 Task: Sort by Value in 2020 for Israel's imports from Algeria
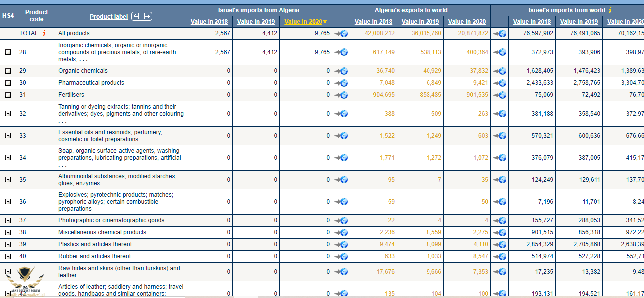tap(305, 21)
